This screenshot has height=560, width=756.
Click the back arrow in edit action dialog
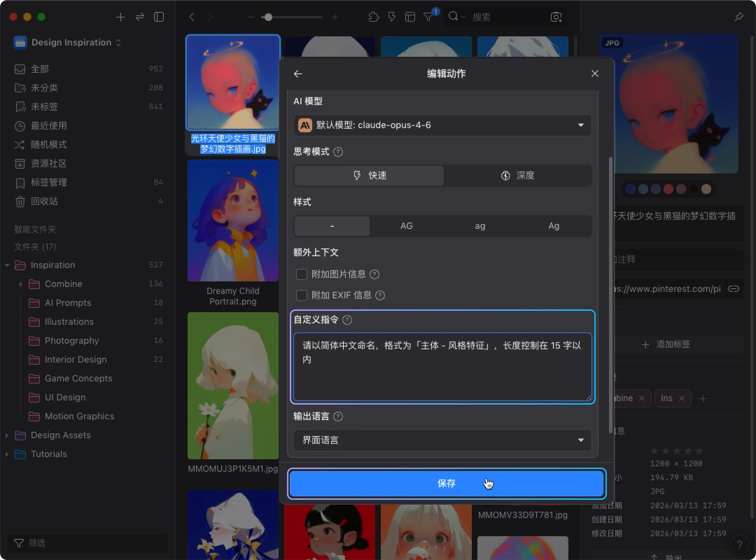(298, 74)
